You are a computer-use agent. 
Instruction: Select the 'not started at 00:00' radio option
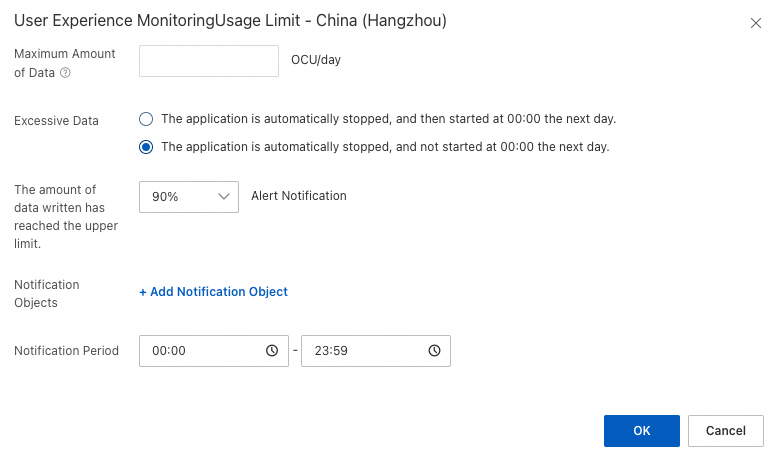click(x=146, y=147)
